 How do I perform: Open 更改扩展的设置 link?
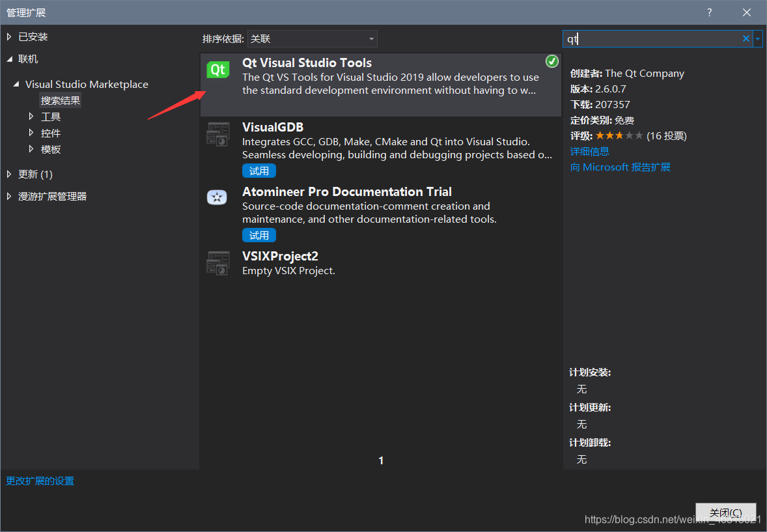40,481
